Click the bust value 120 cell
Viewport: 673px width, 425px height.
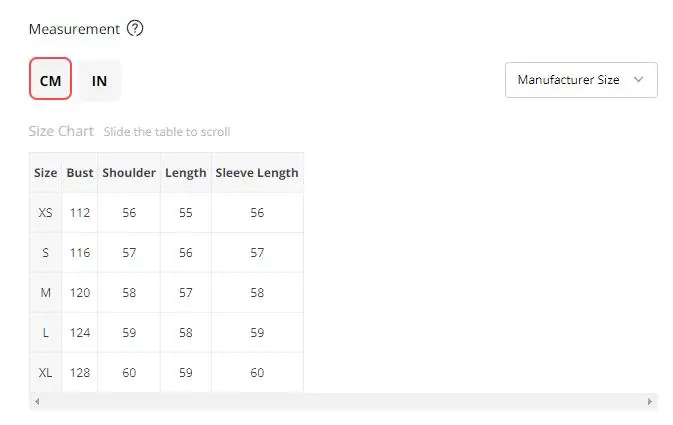point(80,293)
